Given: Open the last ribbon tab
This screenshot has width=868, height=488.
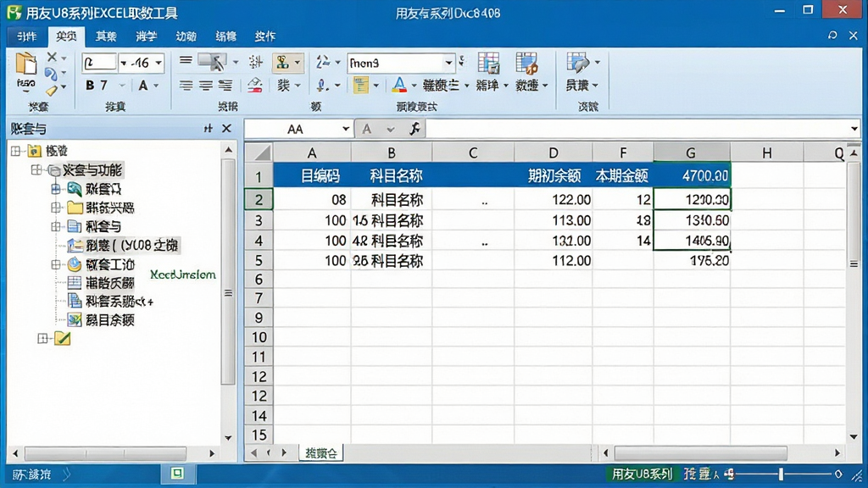Looking at the screenshot, I should (x=264, y=36).
